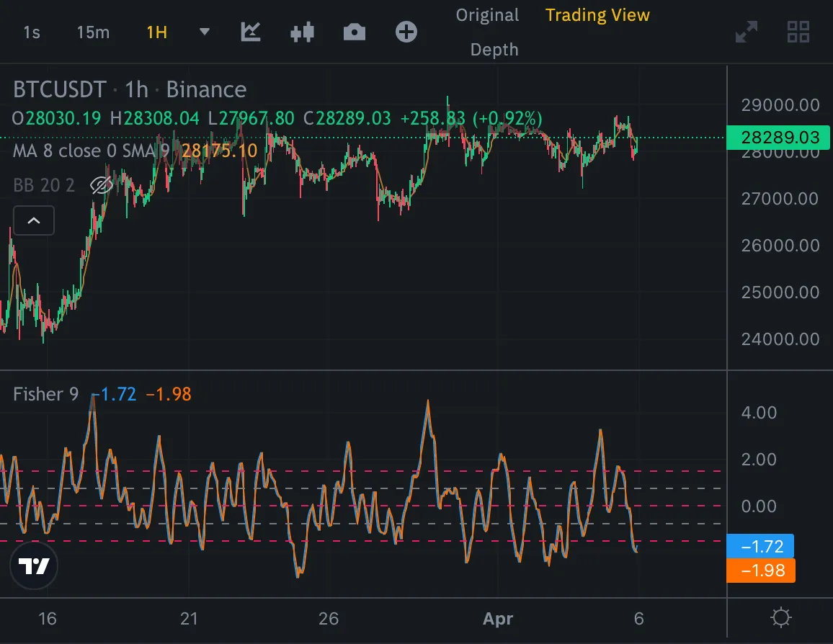This screenshot has width=833, height=644.
Task: Select the 15m timeframe
Action: coord(93,32)
